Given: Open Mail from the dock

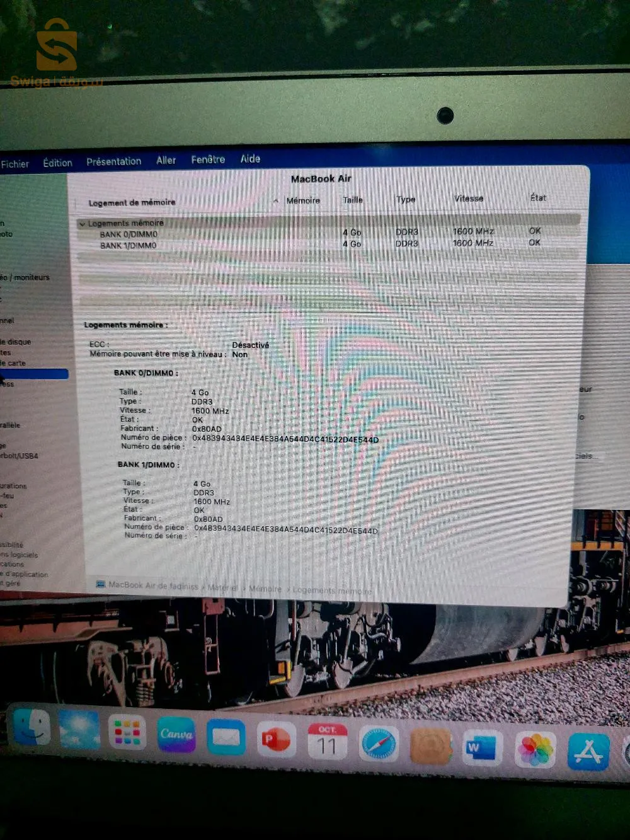Looking at the screenshot, I should point(226,737).
